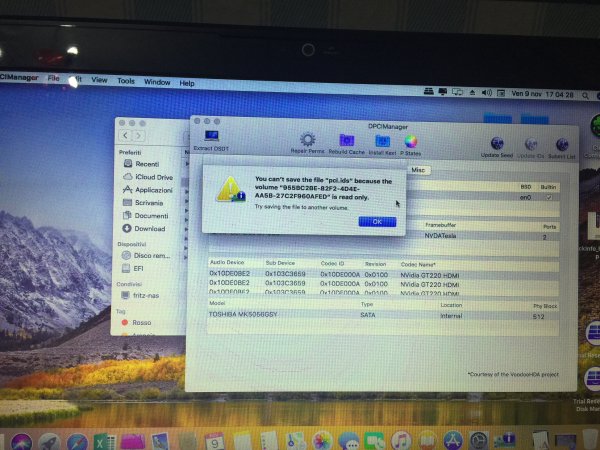Open the Help menu
600x450 pixels.
(x=187, y=83)
